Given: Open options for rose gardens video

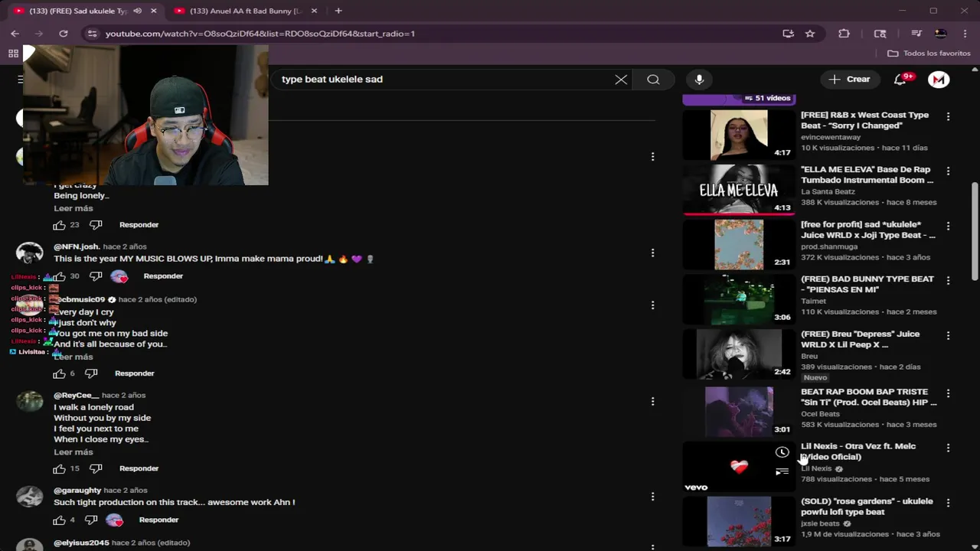Looking at the screenshot, I should click(948, 503).
